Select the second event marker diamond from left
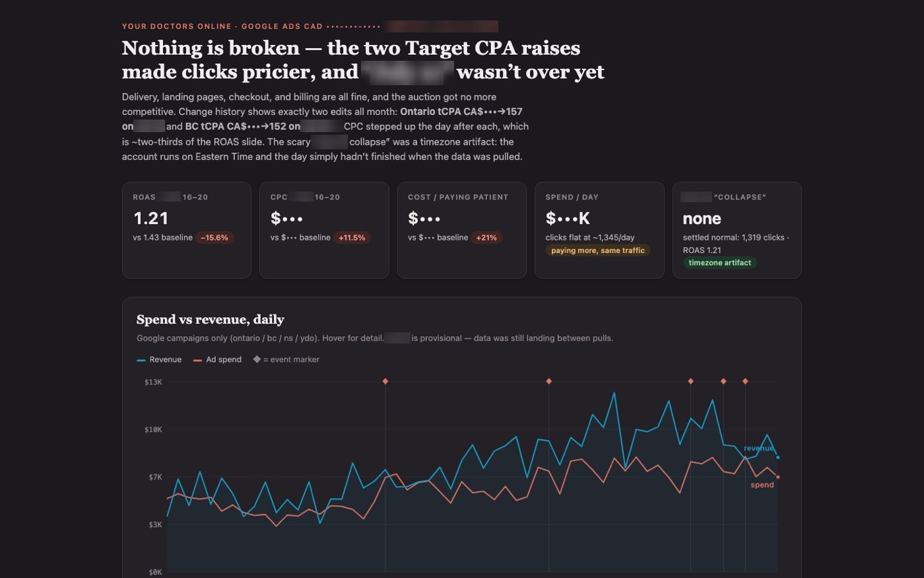The width and height of the screenshot is (924, 578). pyautogui.click(x=548, y=381)
